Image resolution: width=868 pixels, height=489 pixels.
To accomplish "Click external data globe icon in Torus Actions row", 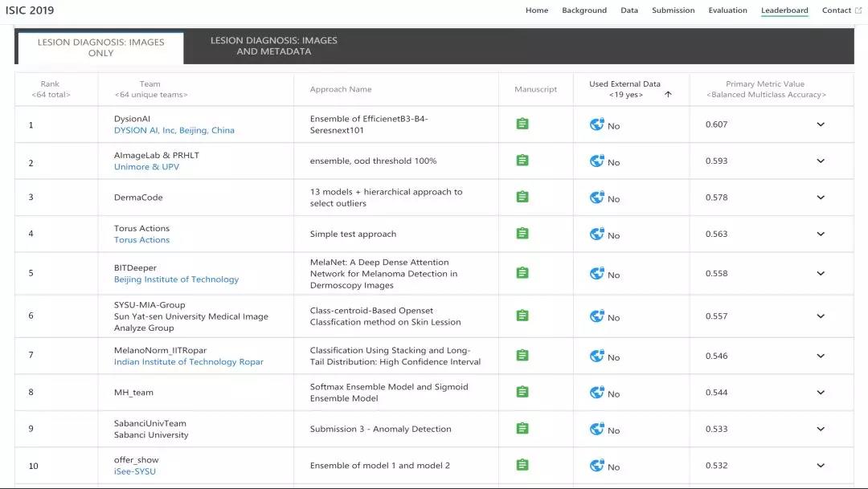I will 596,234.
